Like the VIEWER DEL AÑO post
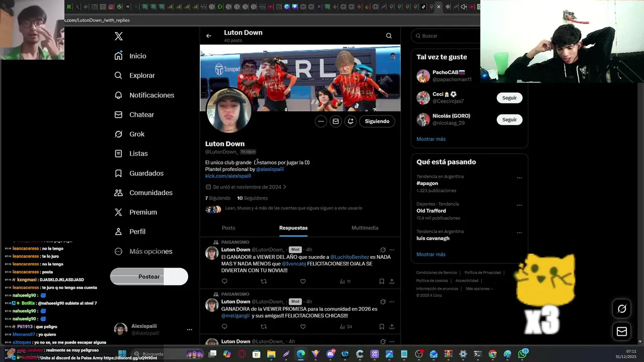This screenshot has width=644, height=362. tap(303, 282)
